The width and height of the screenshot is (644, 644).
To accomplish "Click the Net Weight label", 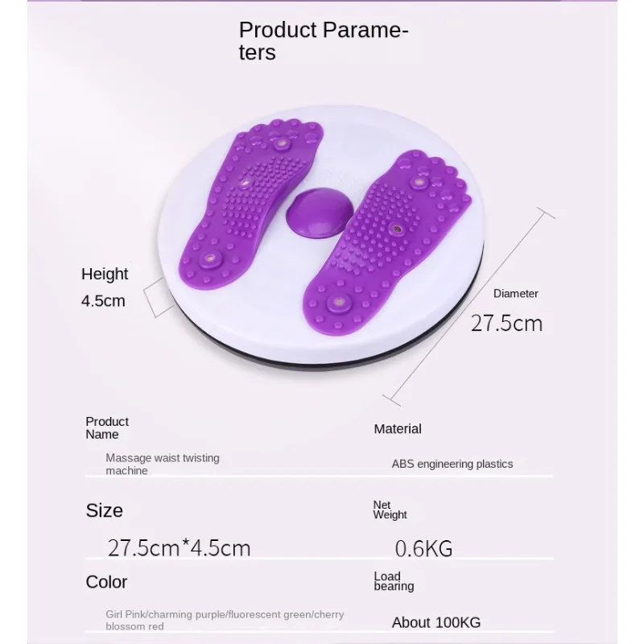I will coord(390,510).
